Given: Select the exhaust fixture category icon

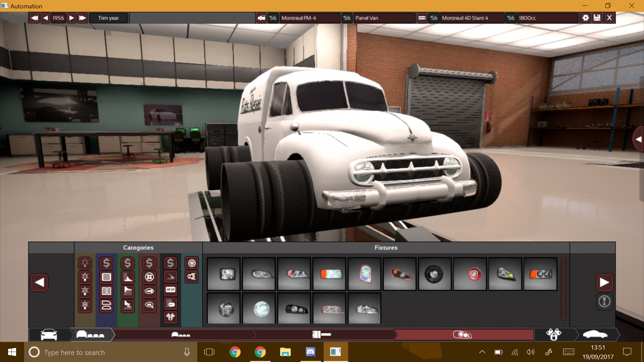Looking at the screenshot, I should tap(192, 277).
